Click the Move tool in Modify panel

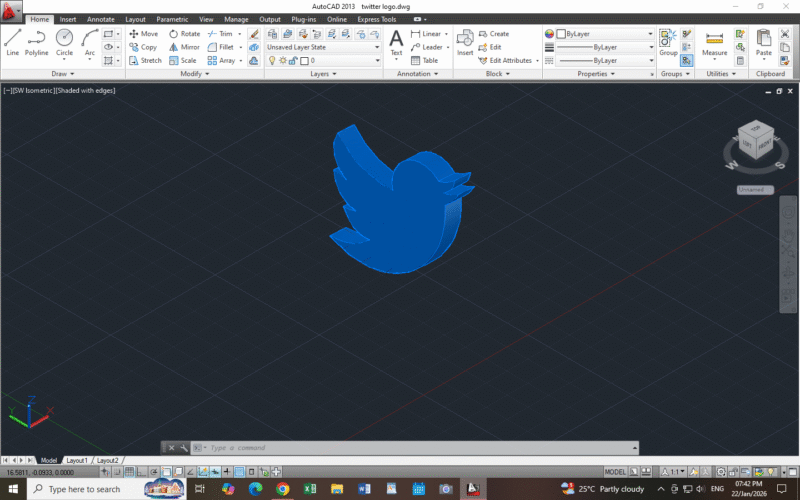pyautogui.click(x=143, y=34)
